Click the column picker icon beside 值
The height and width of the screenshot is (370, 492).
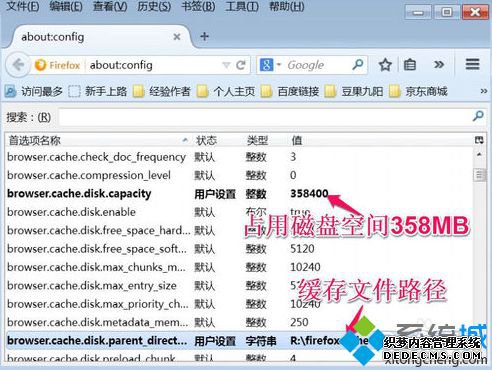[x=479, y=140]
